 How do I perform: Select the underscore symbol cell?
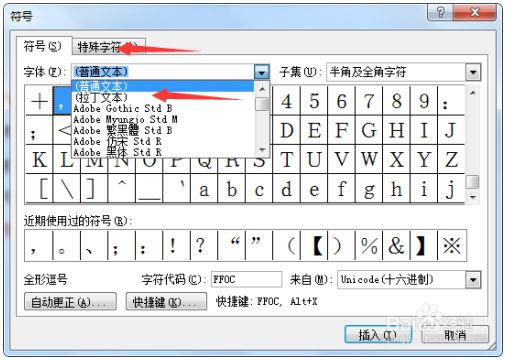149,188
